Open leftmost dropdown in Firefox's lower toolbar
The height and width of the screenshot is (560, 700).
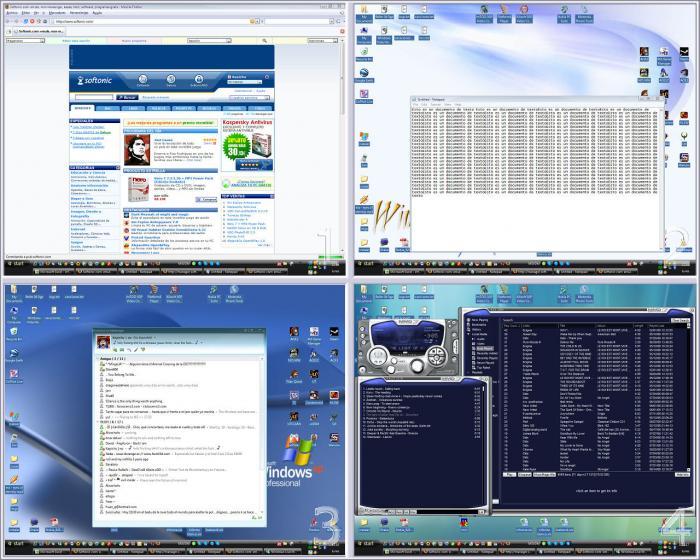25,41
